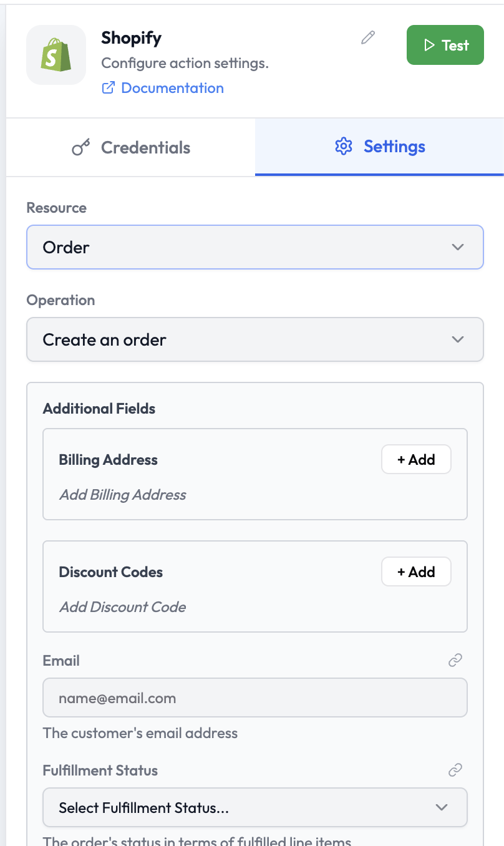Click the key icon beside Credentials
The height and width of the screenshot is (846, 504).
tap(81, 147)
